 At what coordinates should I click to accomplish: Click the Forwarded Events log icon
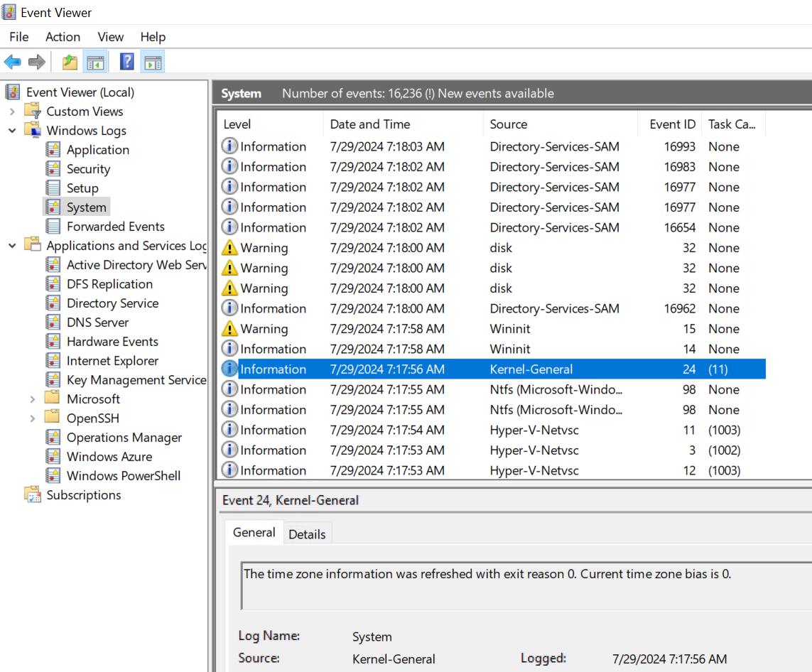pos(53,226)
